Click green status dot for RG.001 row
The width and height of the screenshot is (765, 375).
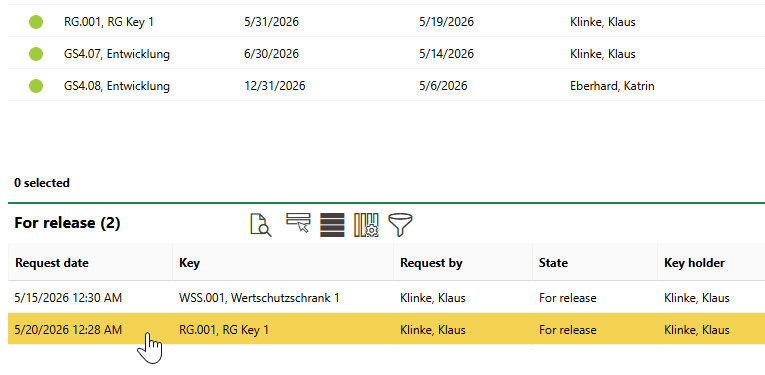point(36,22)
